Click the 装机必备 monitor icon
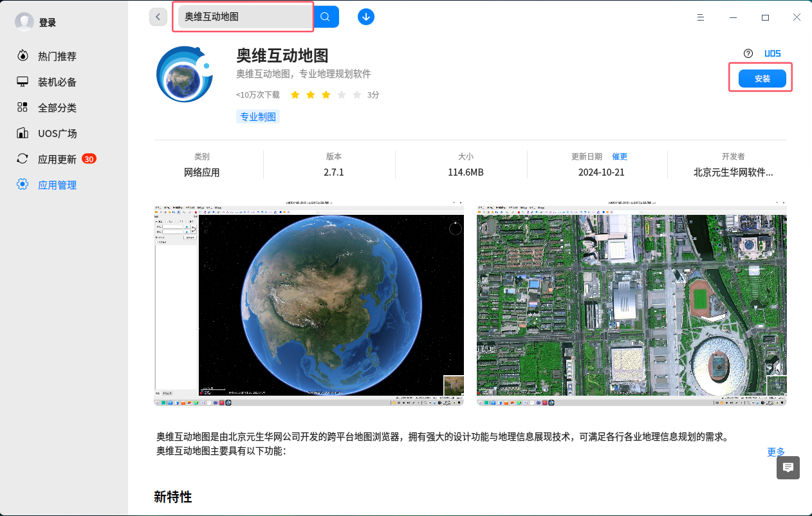812x516 pixels. click(x=23, y=82)
